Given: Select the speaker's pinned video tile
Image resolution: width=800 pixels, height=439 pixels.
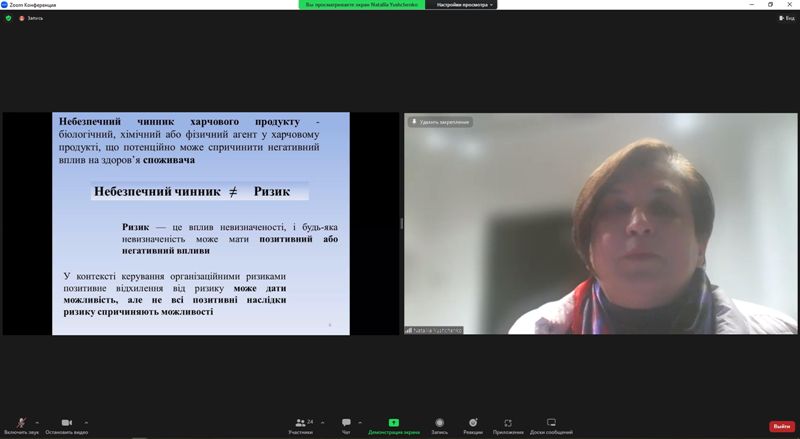Looking at the screenshot, I should click(x=601, y=224).
